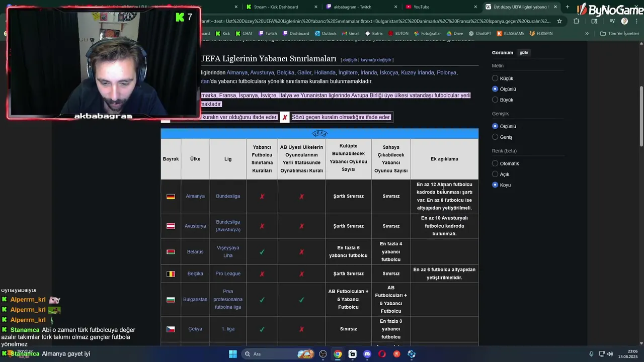Image resolution: width=644 pixels, height=362 pixels.
Task: Open Discord from the taskbar
Action: (367, 354)
